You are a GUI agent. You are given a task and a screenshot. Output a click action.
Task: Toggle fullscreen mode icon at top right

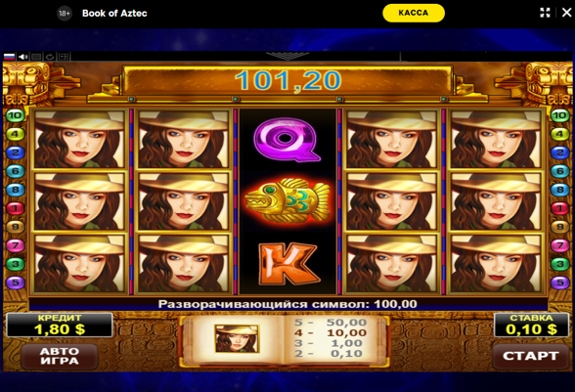tap(545, 13)
